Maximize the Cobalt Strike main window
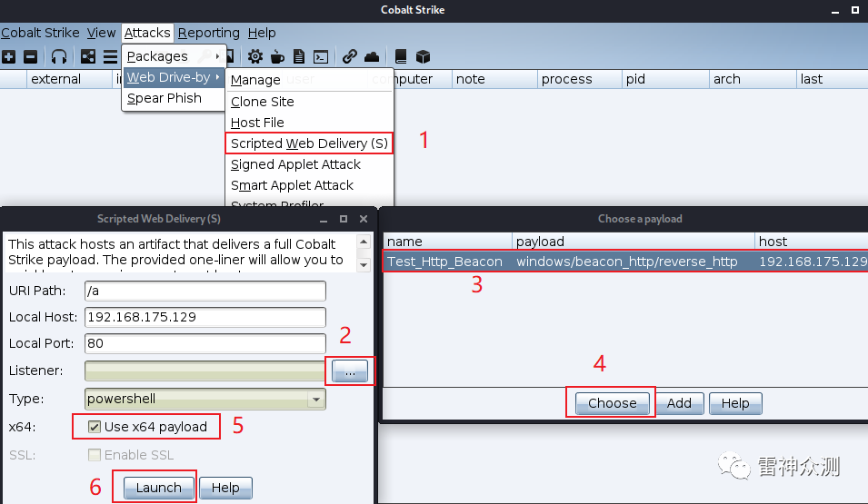 tap(855, 10)
